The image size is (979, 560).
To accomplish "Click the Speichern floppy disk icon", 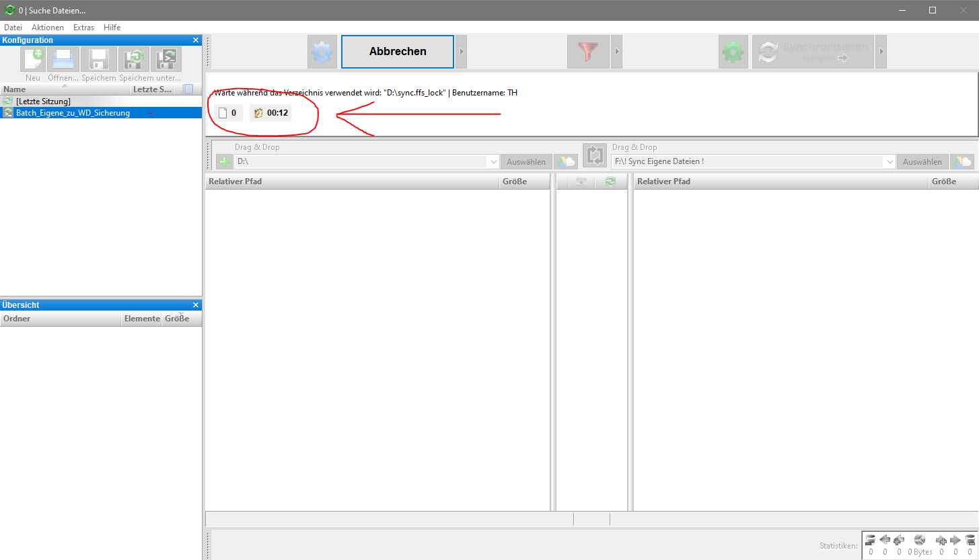I will [99, 59].
